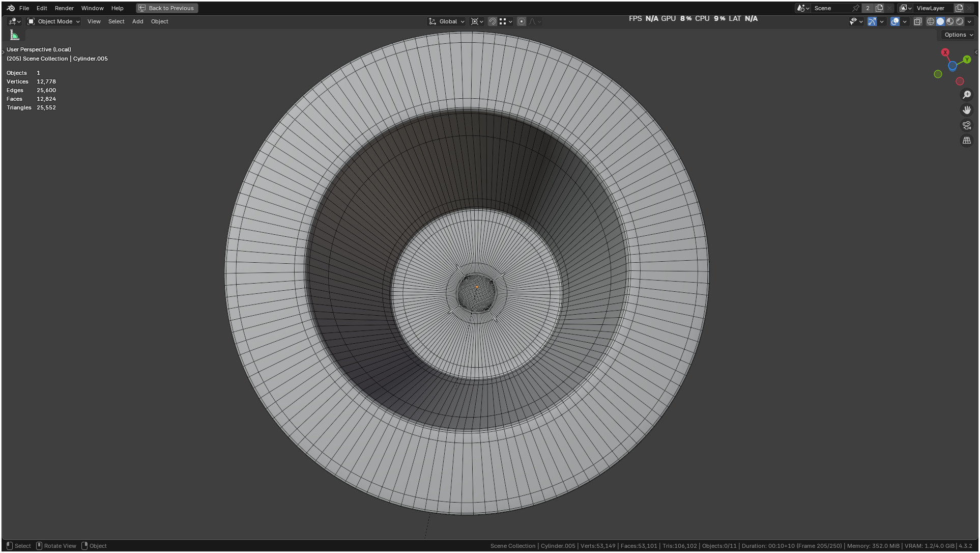Screen dimensions: 980x553
Task: Click Back to Previous button
Action: click(167, 8)
